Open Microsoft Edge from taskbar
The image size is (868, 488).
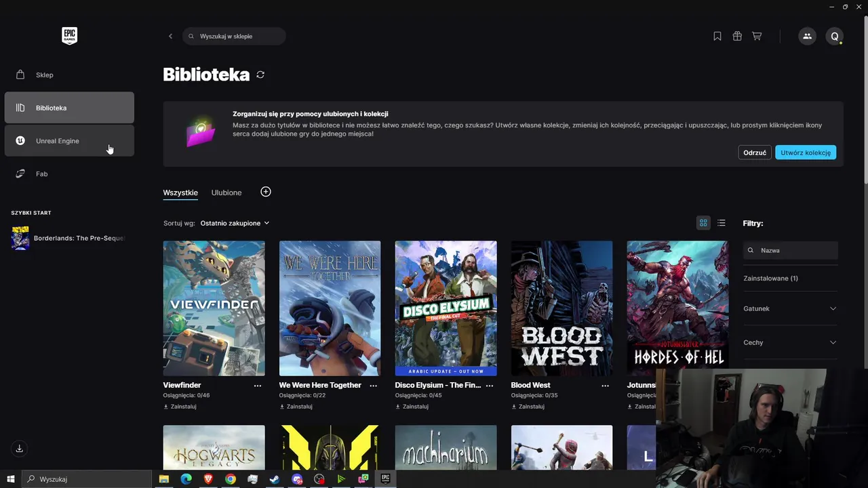186,479
